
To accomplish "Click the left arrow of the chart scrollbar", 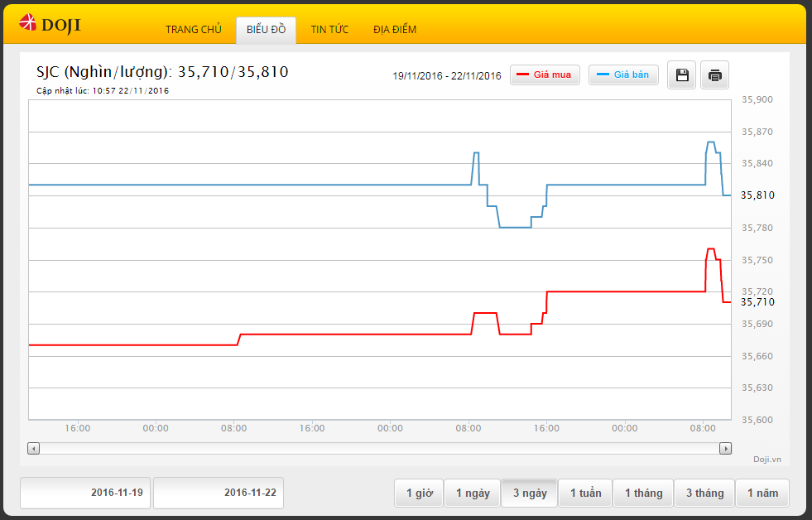I will (34, 449).
